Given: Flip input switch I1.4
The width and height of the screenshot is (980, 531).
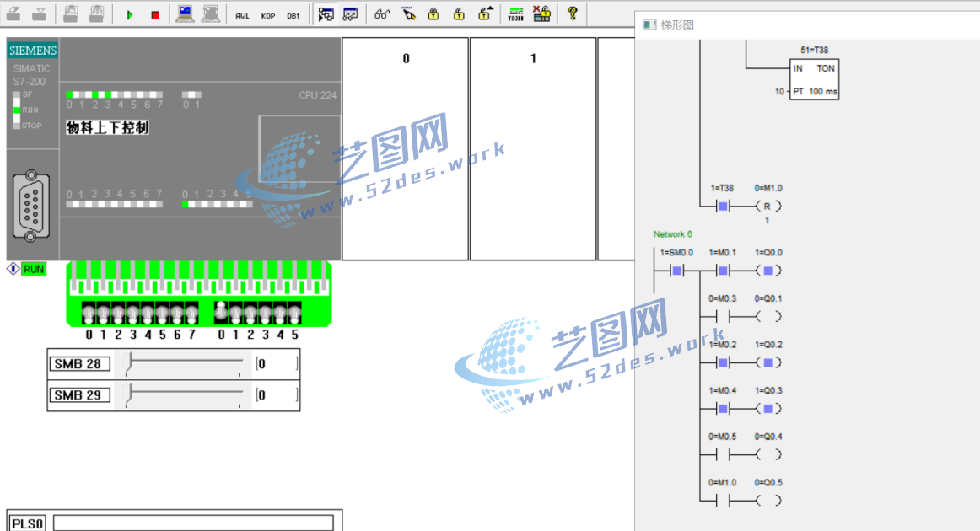Looking at the screenshot, I should click(280, 313).
